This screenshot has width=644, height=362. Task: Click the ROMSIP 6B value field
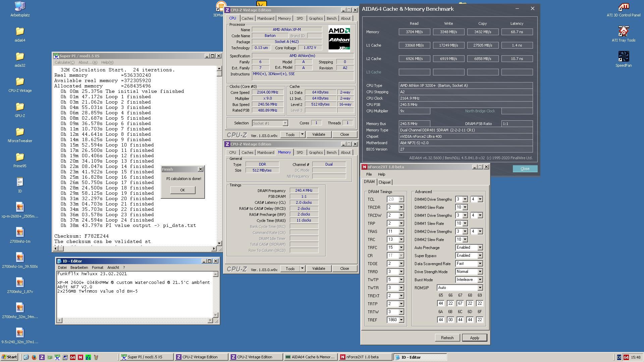click(450, 320)
